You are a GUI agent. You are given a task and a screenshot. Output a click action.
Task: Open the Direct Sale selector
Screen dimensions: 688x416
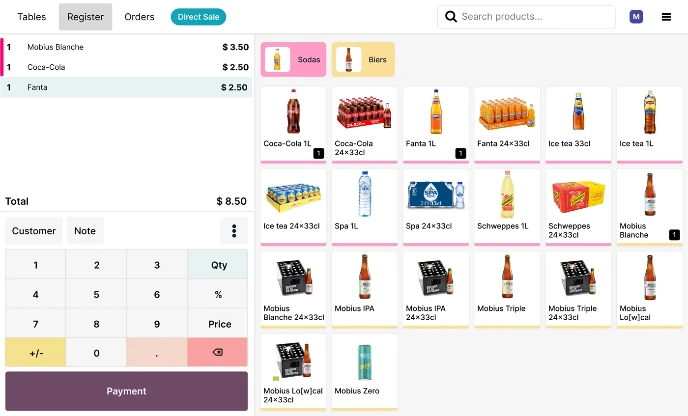coord(198,17)
